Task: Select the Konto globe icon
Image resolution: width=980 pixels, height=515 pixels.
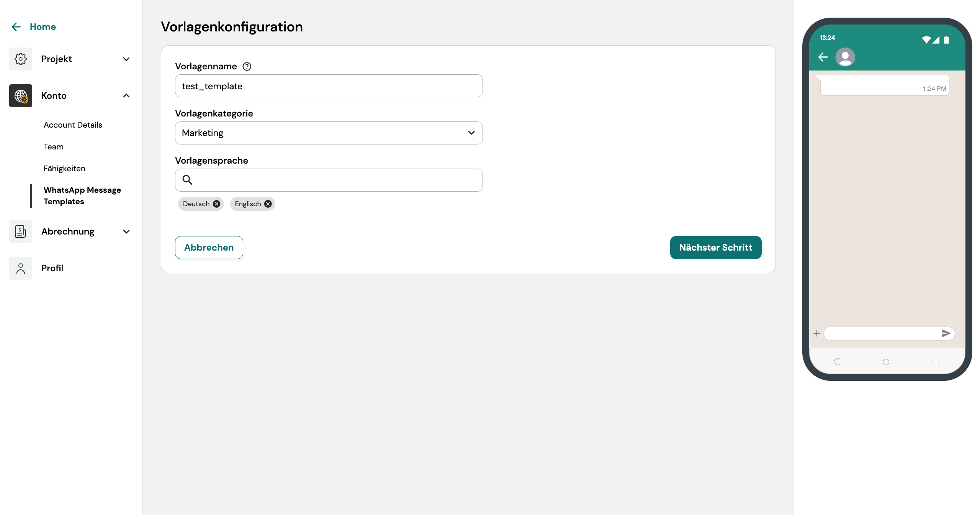Action: pos(20,95)
